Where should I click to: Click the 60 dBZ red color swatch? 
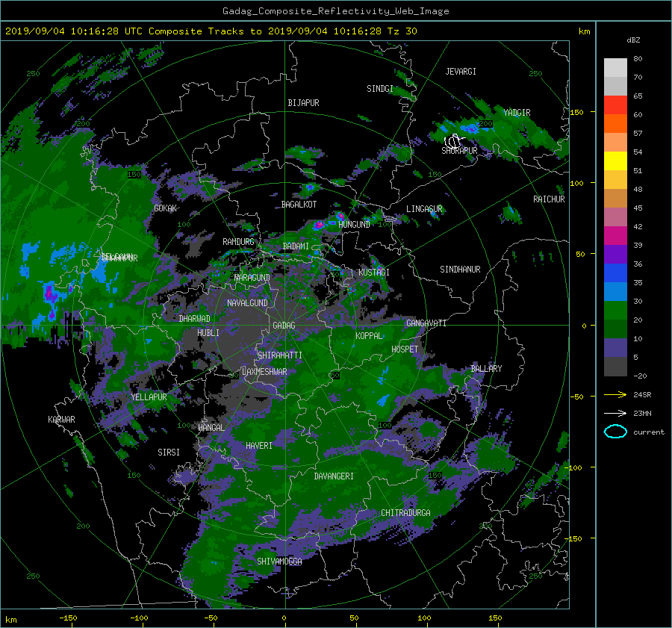(x=615, y=105)
